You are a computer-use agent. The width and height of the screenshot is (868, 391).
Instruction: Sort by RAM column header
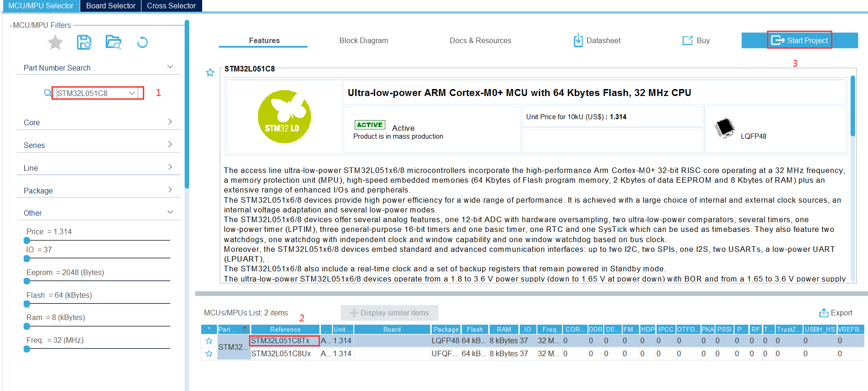click(504, 329)
